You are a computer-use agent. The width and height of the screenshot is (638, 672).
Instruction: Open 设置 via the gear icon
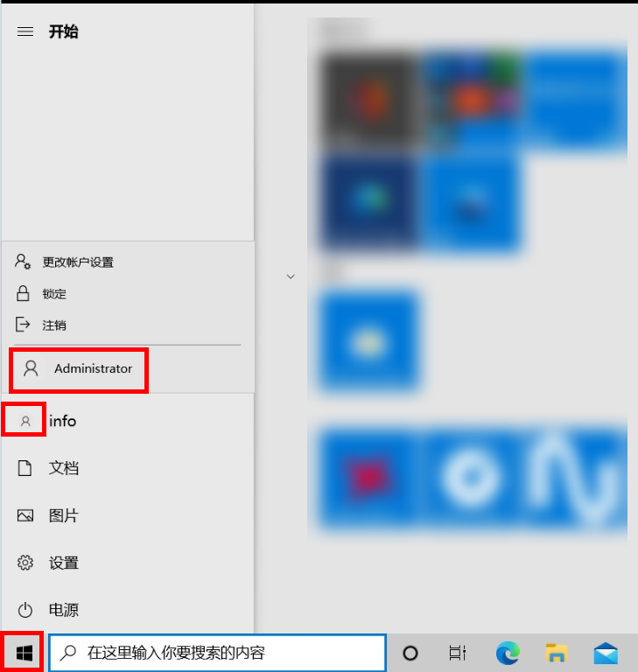pyautogui.click(x=25, y=563)
